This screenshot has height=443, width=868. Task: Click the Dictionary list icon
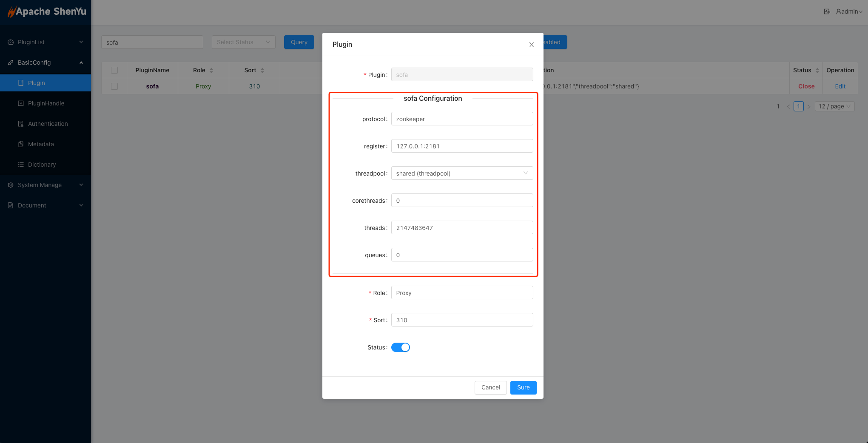pos(21,165)
